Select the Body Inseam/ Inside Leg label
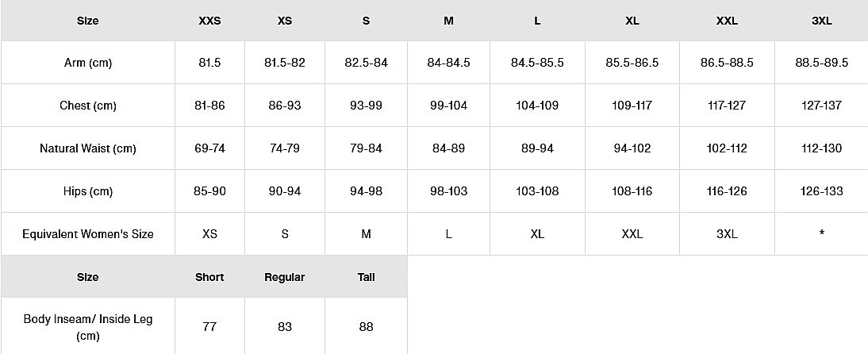The width and height of the screenshot is (868, 354). 88,326
